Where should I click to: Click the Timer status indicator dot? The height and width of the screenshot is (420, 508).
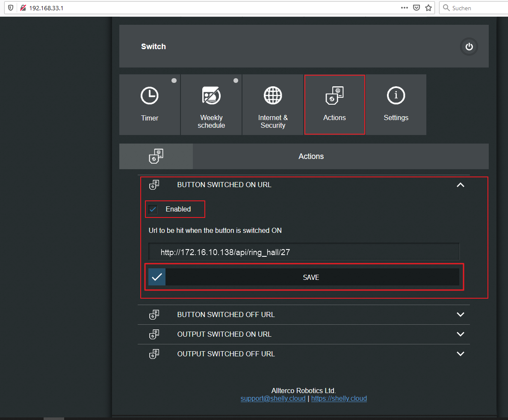[174, 81]
